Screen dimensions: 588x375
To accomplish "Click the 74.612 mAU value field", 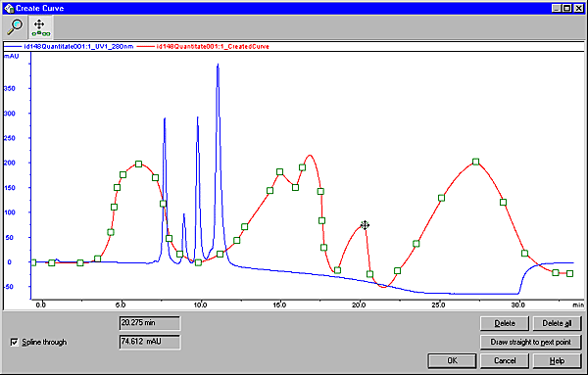I will click(x=150, y=342).
